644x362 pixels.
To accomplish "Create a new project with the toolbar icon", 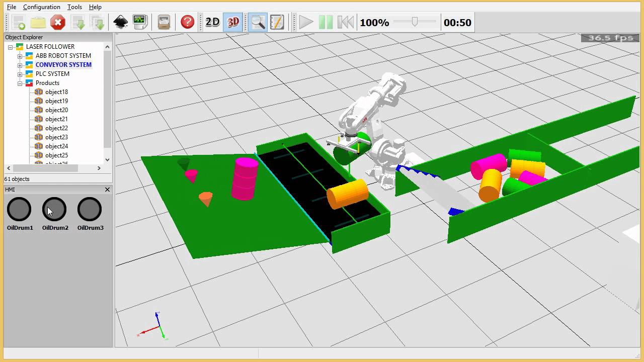I will pyautogui.click(x=19, y=22).
